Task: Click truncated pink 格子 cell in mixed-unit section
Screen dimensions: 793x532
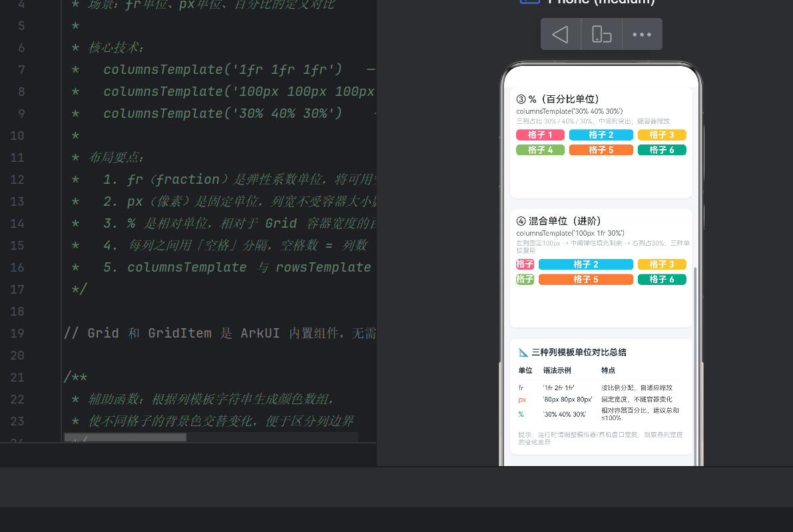Action: [x=525, y=264]
